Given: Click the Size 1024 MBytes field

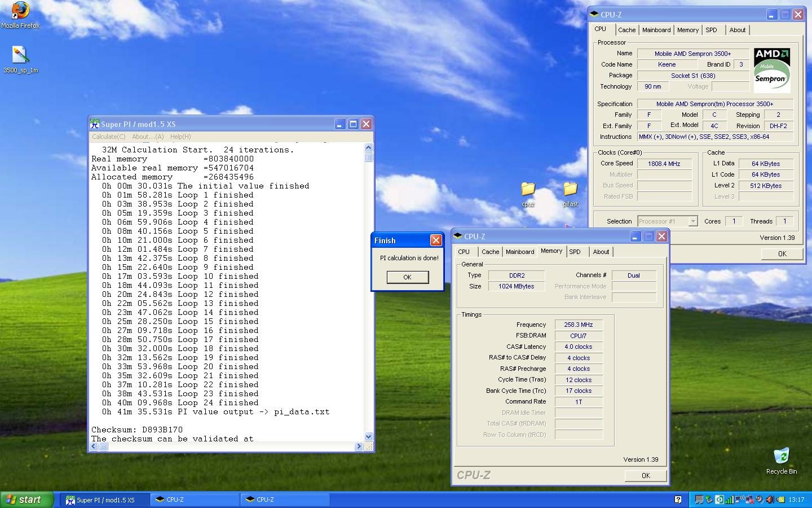Looking at the screenshot, I should pyautogui.click(x=517, y=286).
